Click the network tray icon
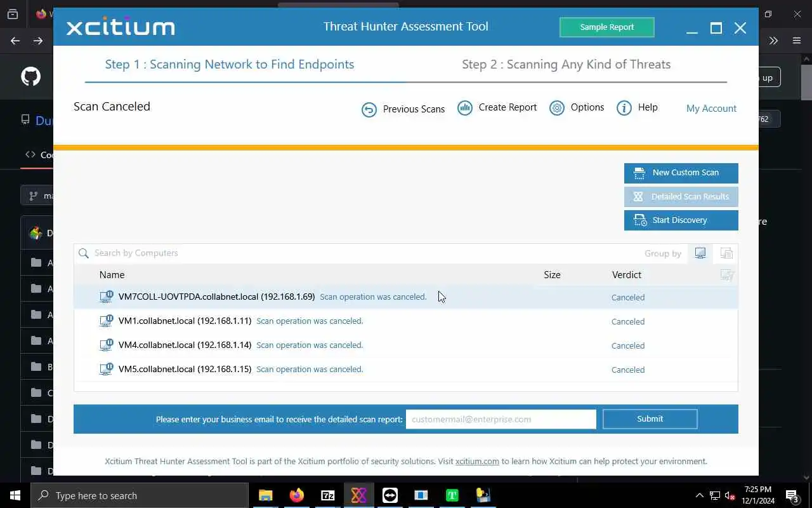 pyautogui.click(x=715, y=496)
